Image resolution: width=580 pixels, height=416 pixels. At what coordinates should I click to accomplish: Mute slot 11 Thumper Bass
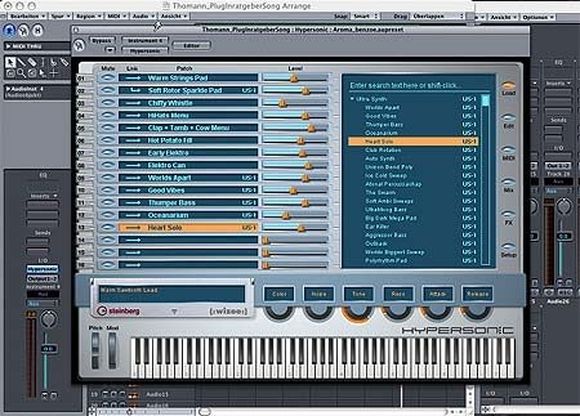click(108, 203)
